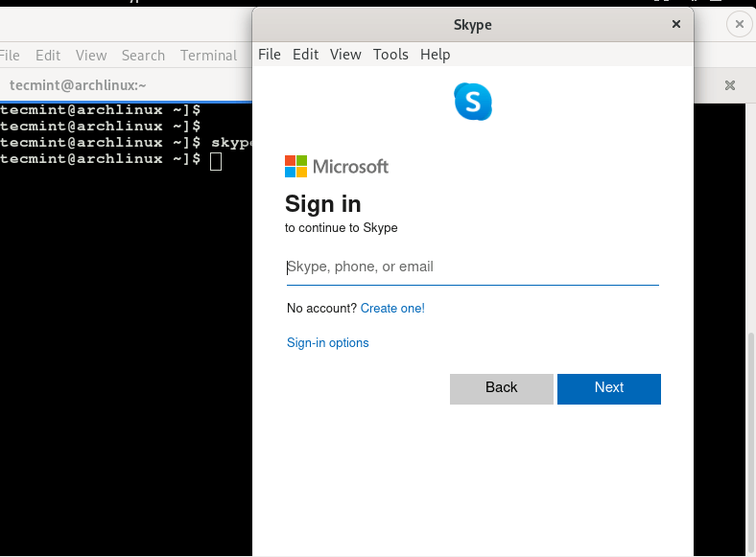Viewport: 756px width, 557px height.
Task: Open the Tools menu in Skype
Action: [390, 55]
